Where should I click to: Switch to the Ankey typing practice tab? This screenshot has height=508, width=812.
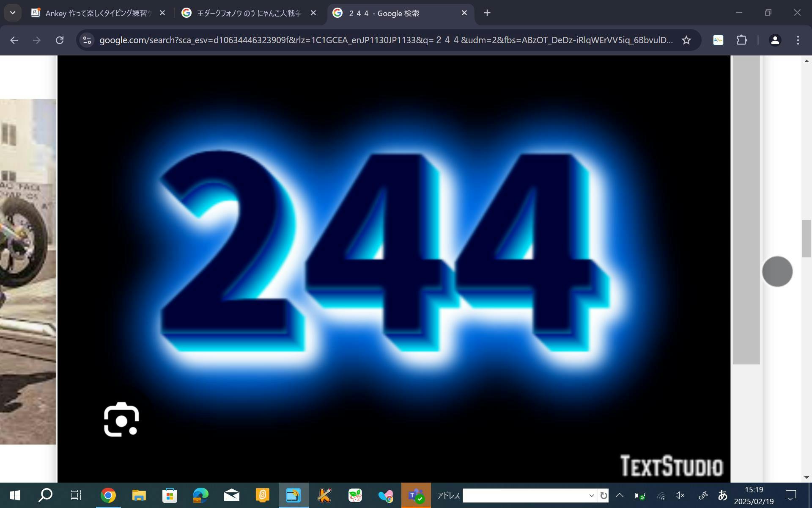98,13
